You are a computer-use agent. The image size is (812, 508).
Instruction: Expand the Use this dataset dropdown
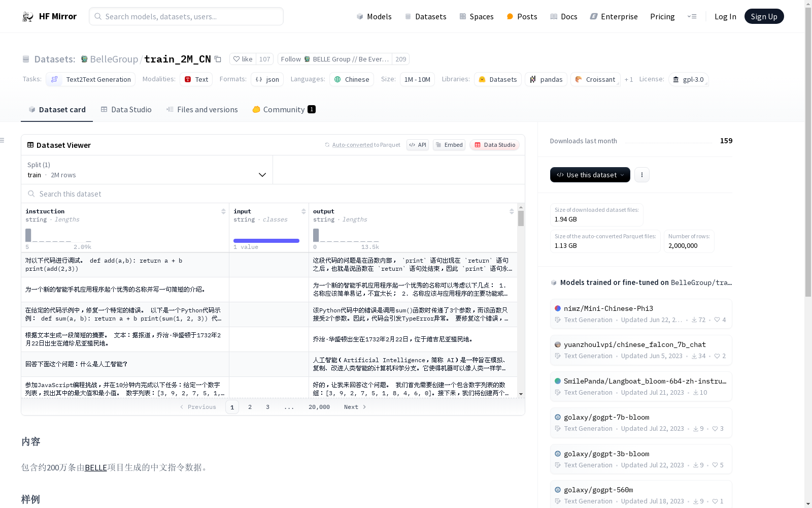[590, 175]
